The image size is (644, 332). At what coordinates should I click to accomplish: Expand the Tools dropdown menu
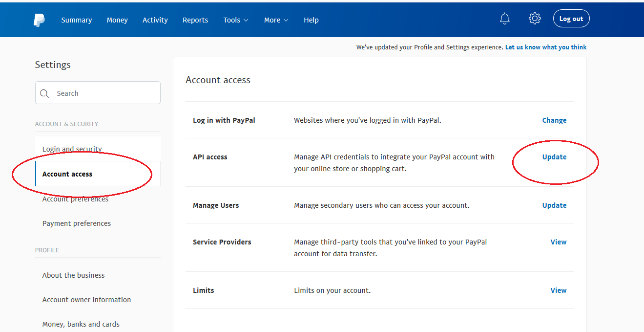pyautogui.click(x=236, y=20)
